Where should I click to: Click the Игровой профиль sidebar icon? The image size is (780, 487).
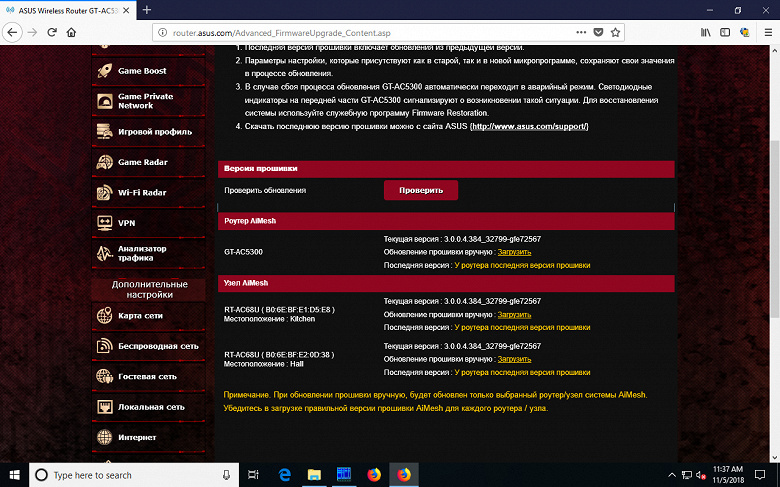click(104, 131)
